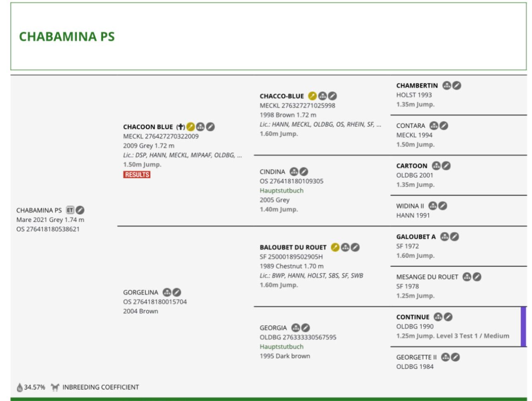Image resolution: width=532 pixels, height=401 pixels.
Task: Click the edit pencil icon beside Gorgelina
Action: pos(177,292)
